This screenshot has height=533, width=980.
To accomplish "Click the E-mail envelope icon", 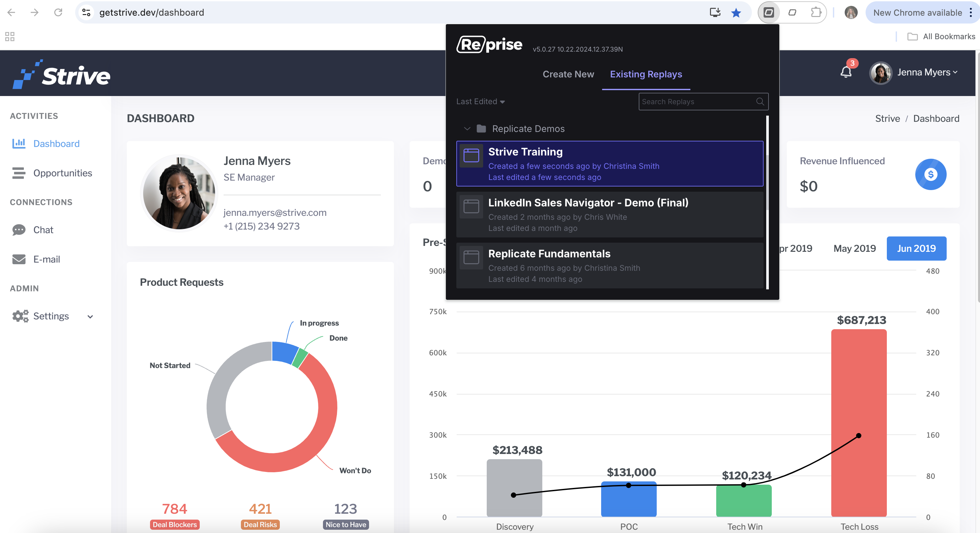I will coord(19,259).
